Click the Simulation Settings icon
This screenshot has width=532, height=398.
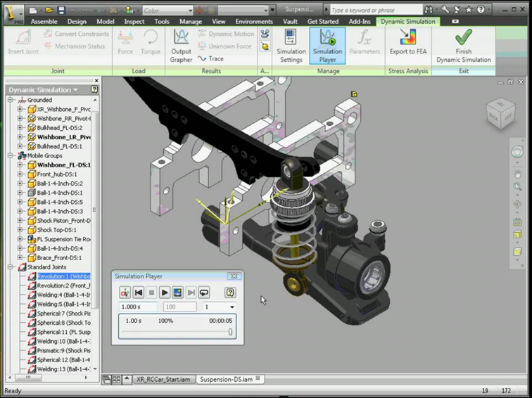click(x=291, y=45)
